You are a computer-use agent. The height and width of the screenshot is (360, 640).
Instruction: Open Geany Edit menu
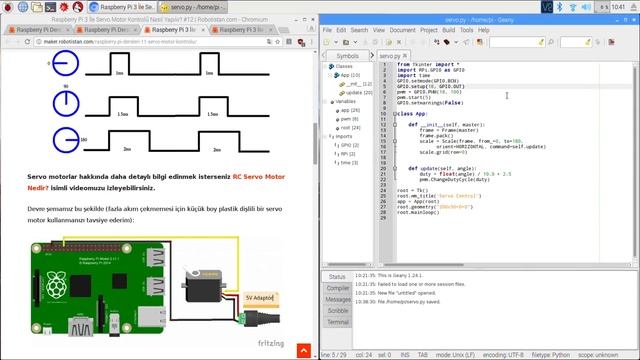point(341,30)
